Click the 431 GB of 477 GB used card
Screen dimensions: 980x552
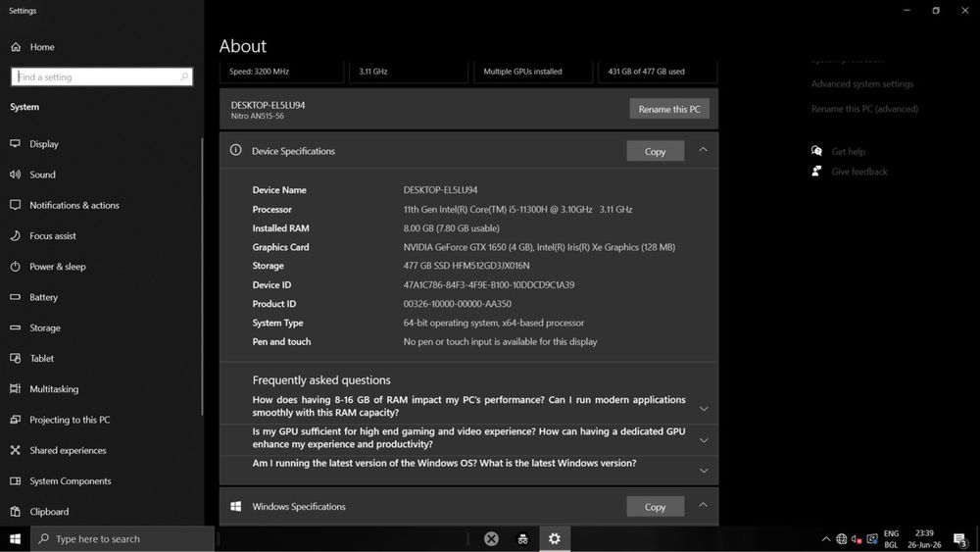(x=658, y=72)
